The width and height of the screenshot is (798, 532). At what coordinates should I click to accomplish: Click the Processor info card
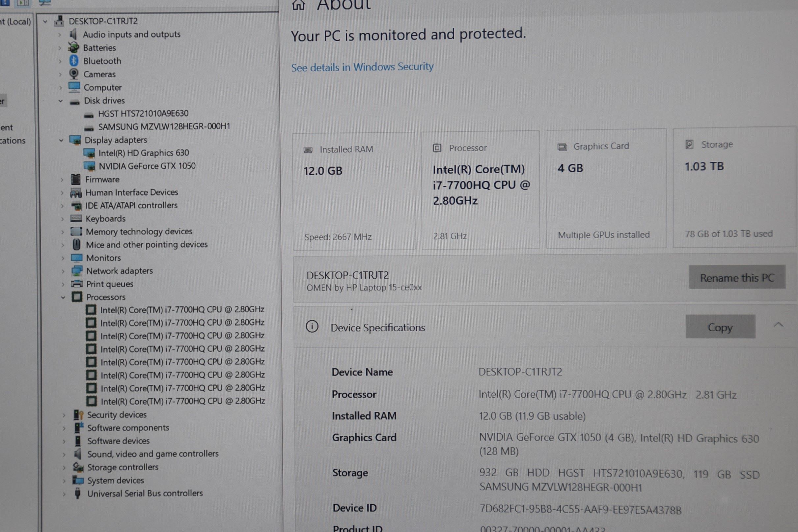480,190
